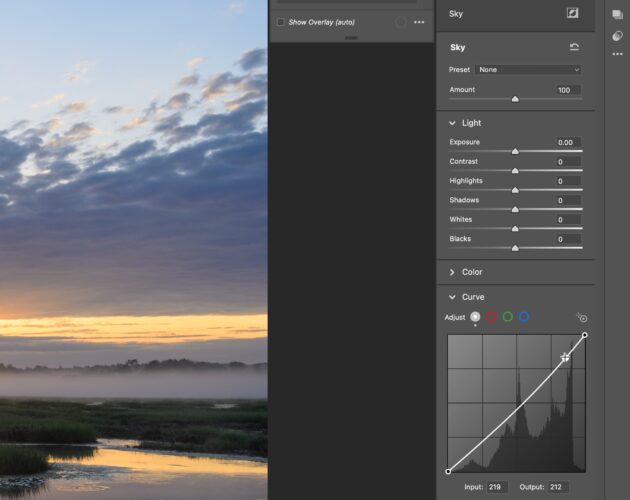Click the selected curve control point
The width and height of the screenshot is (630, 500).
pyautogui.click(x=565, y=357)
